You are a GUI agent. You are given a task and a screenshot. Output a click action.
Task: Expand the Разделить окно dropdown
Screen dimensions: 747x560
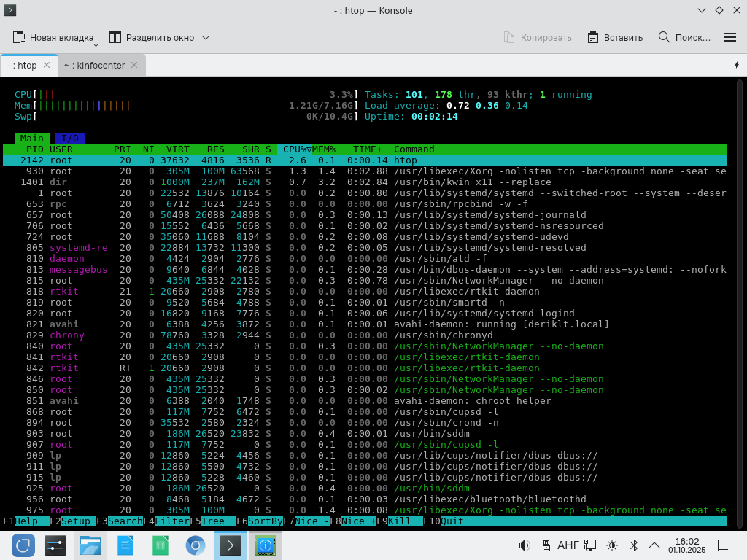206,37
